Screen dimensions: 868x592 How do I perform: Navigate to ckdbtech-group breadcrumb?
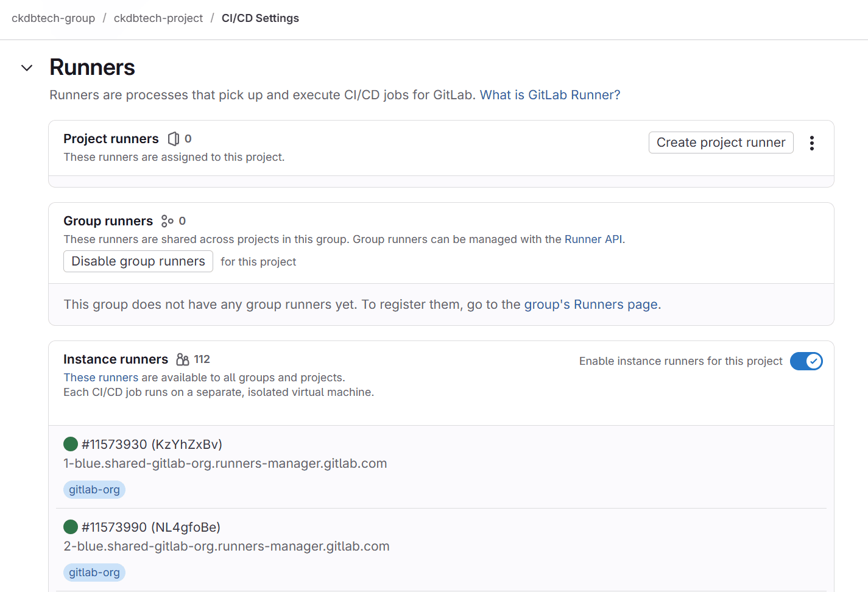point(53,18)
